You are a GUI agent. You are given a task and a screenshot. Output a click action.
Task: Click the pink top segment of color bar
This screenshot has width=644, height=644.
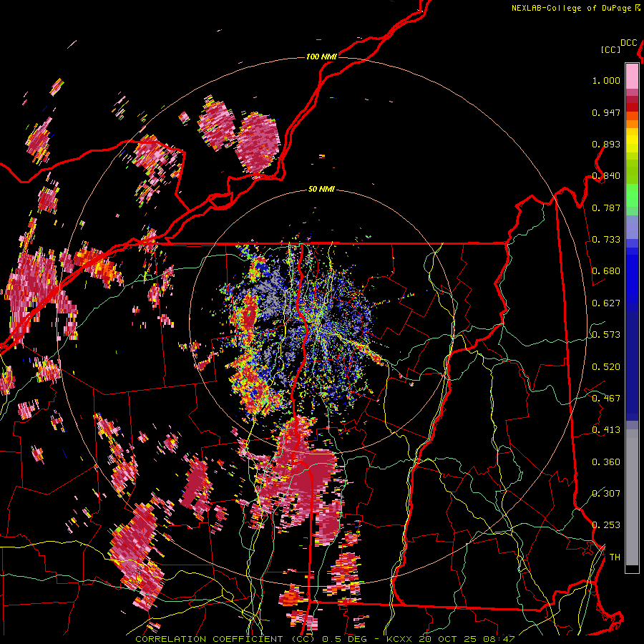(632, 77)
